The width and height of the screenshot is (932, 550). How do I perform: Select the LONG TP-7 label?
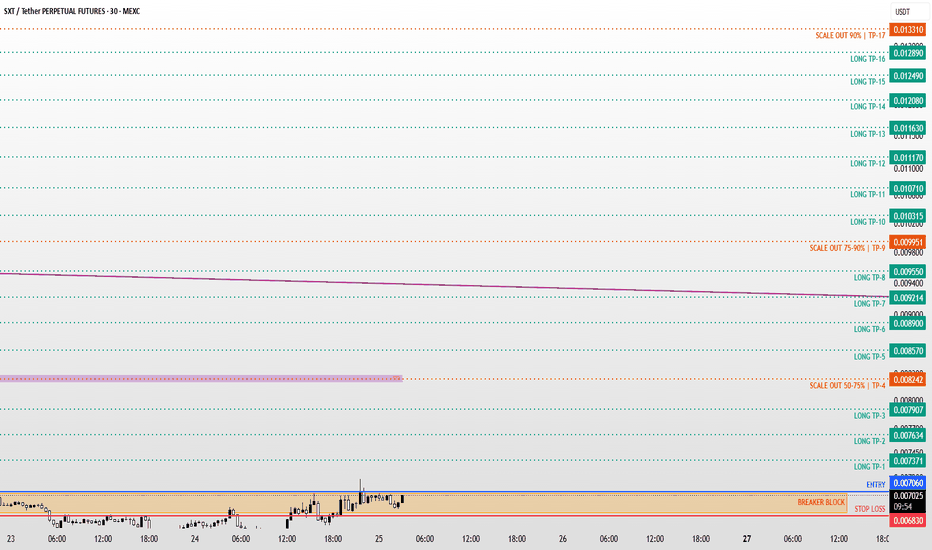(x=870, y=304)
